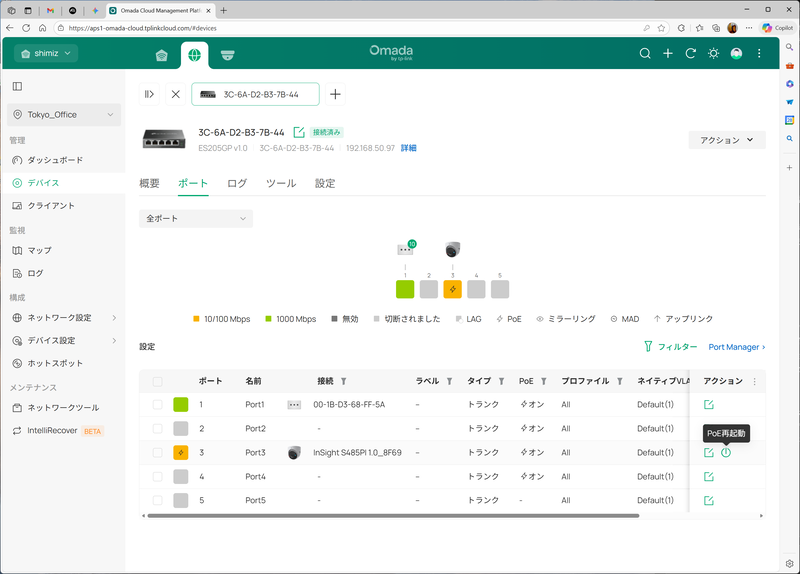Open the account avatar icon
The image size is (800, 574).
pyautogui.click(x=736, y=54)
